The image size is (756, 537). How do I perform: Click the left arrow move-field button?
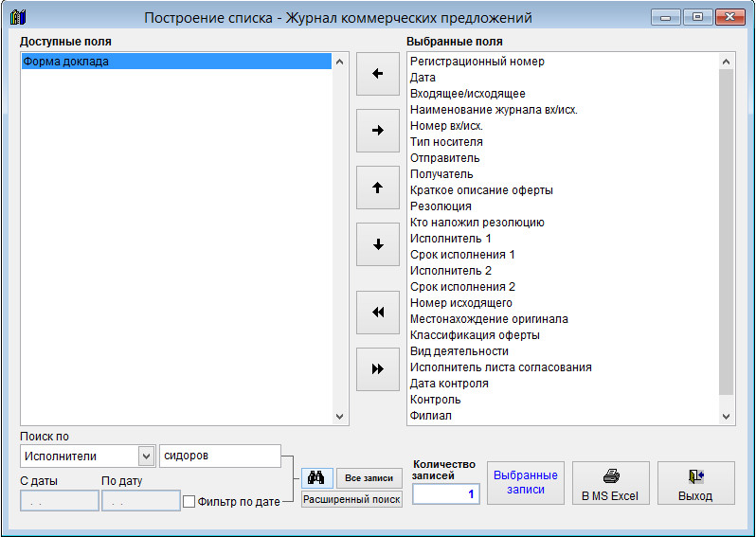pos(377,74)
